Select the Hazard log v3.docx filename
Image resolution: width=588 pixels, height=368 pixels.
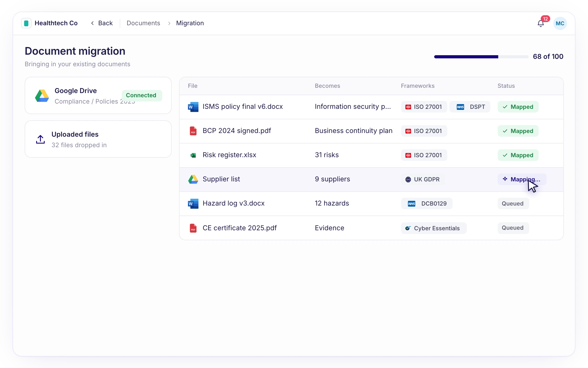coord(234,203)
